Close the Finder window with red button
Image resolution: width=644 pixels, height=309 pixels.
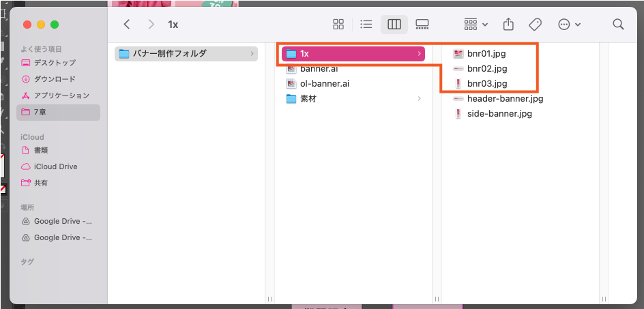coord(27,25)
